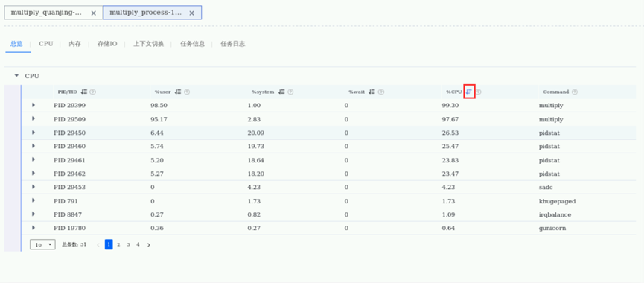
Task: Open the 任务日志 tab
Action: click(x=233, y=44)
